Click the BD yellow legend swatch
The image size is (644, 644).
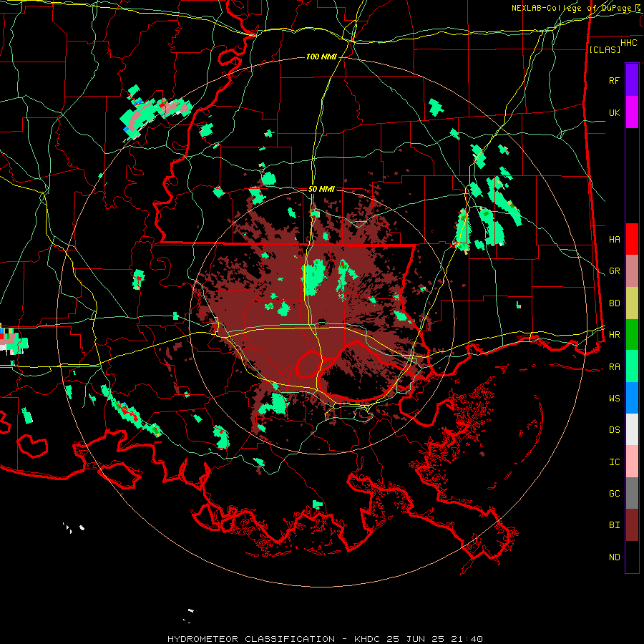[x=632, y=303]
